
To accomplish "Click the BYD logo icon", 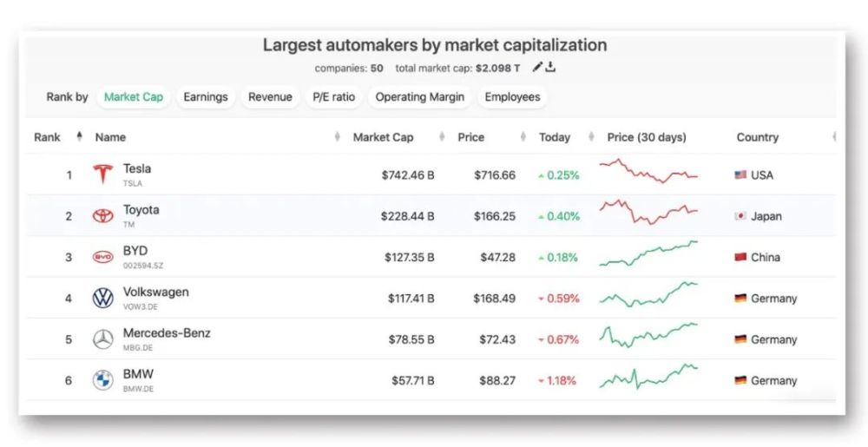I will pyautogui.click(x=103, y=257).
